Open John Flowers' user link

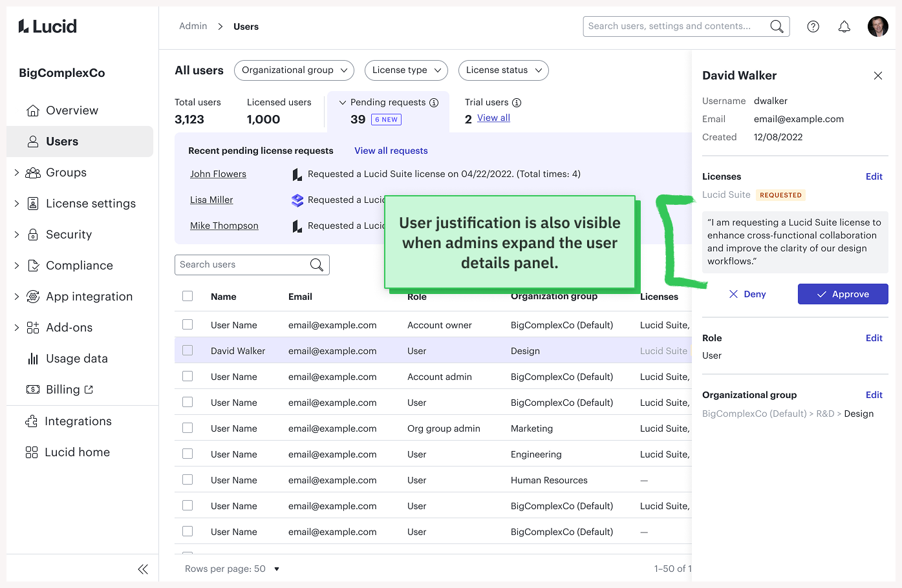click(218, 174)
